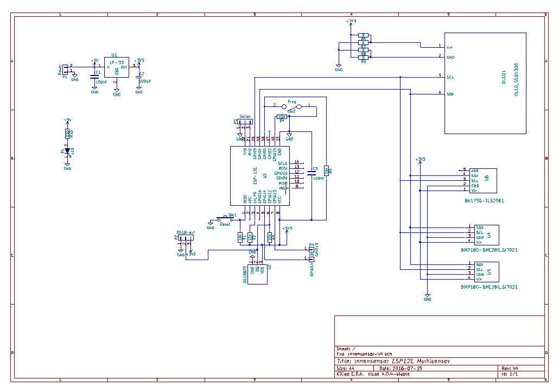Click the 'Id: 1/1' sheet field

[x=510, y=374]
